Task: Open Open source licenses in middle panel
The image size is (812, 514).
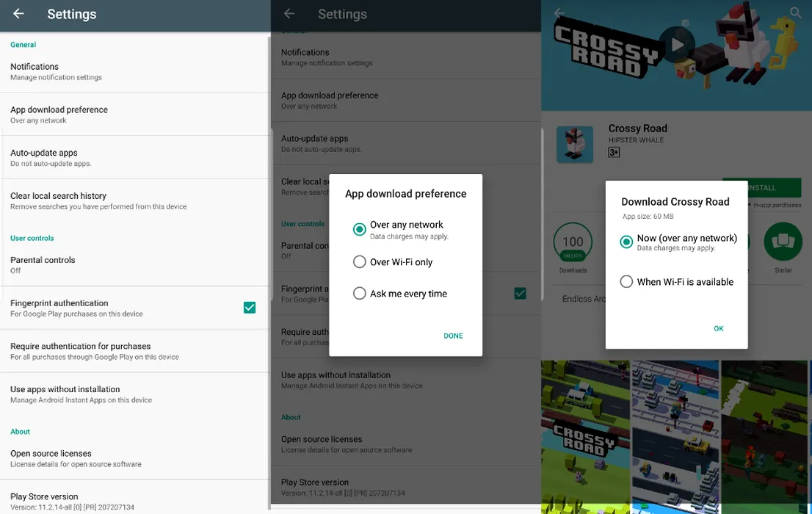Action: (406, 444)
